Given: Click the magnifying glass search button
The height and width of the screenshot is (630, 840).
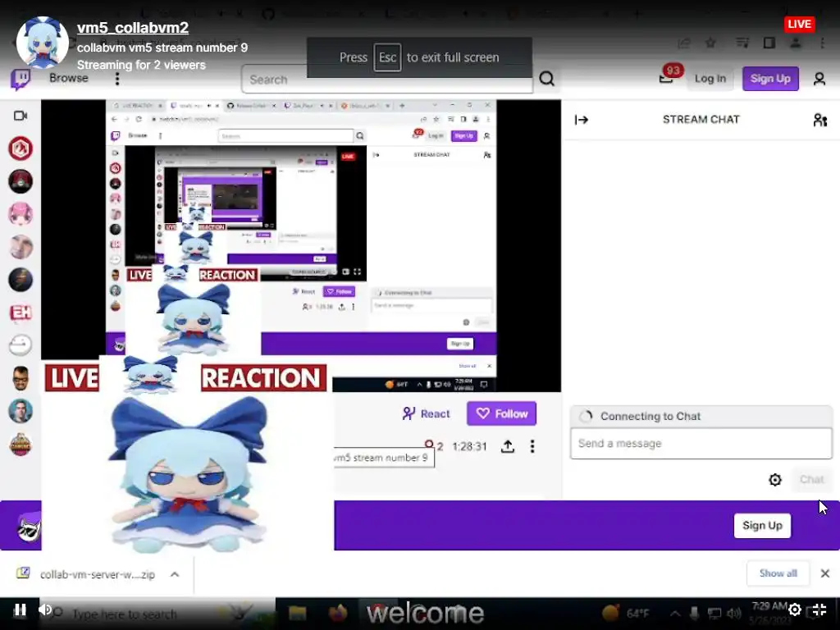Looking at the screenshot, I should [x=546, y=80].
